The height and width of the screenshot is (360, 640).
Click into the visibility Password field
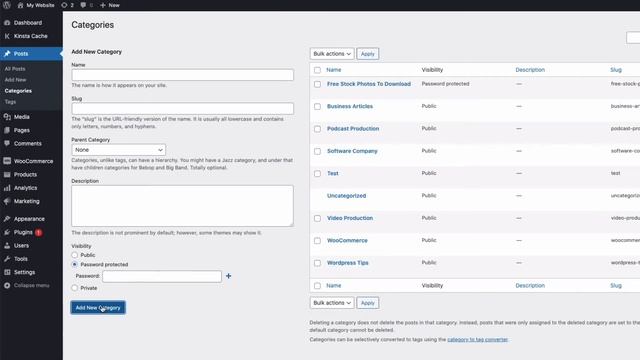tap(162, 276)
